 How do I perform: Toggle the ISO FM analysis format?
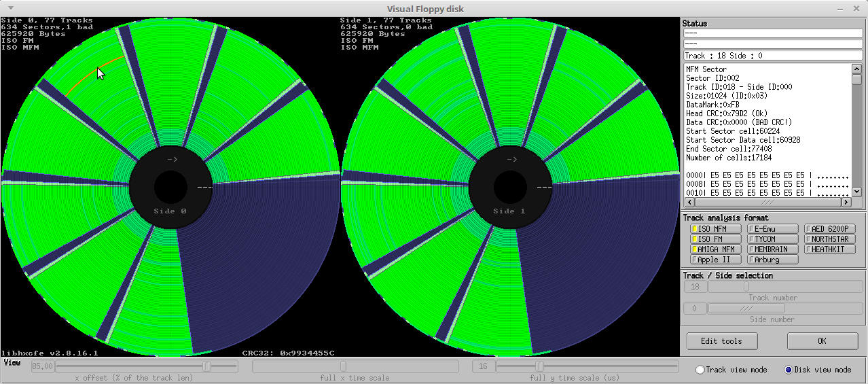coord(717,239)
